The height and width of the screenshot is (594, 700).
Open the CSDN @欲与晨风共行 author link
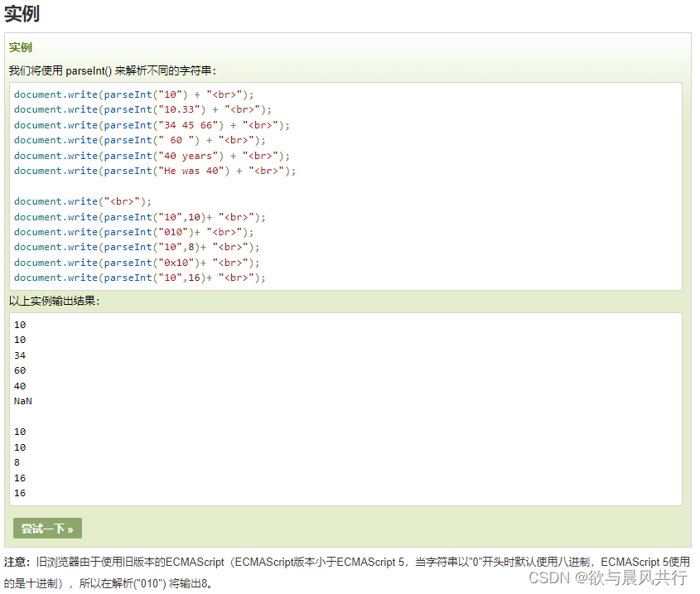click(x=615, y=577)
